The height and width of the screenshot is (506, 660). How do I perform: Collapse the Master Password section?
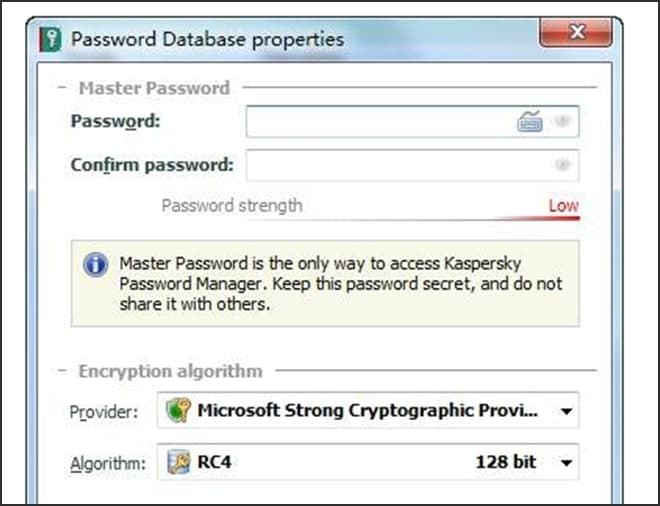point(62,88)
